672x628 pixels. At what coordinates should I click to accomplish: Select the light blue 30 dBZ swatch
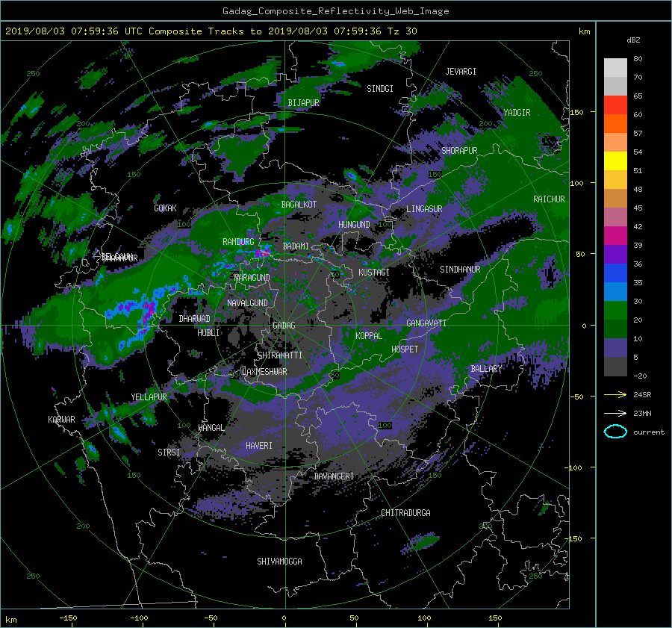coord(615,292)
